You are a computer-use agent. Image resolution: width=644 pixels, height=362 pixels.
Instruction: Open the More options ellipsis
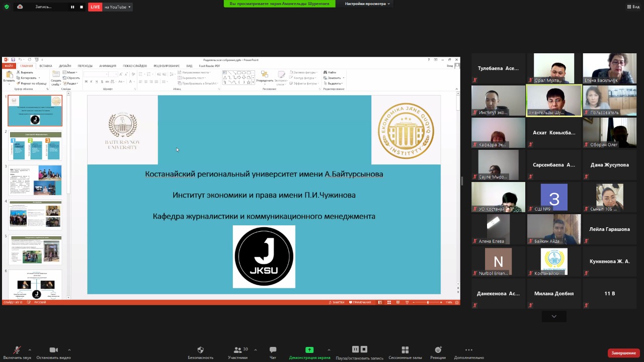click(x=469, y=350)
